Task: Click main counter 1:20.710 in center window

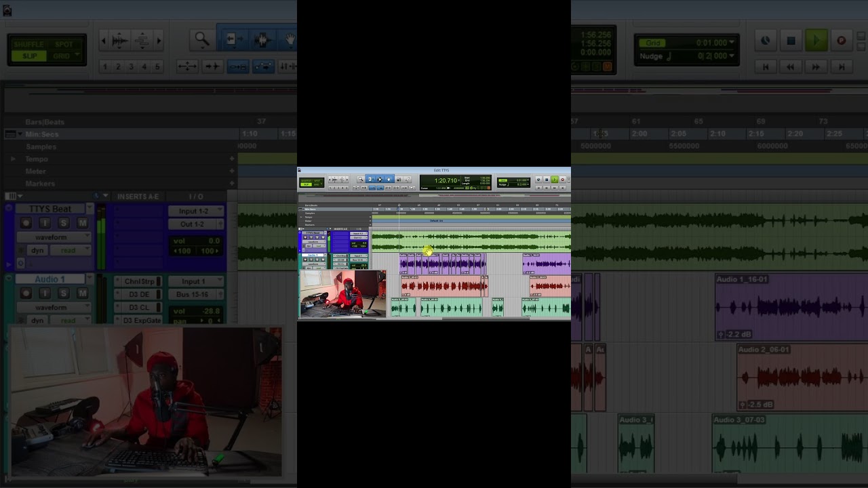Action: pos(446,181)
